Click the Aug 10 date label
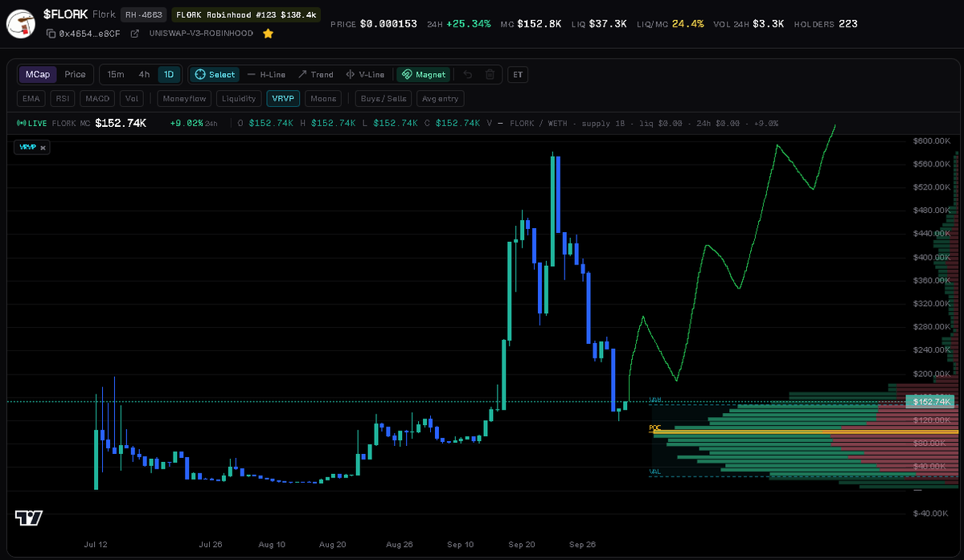The height and width of the screenshot is (560, 964). point(272,544)
